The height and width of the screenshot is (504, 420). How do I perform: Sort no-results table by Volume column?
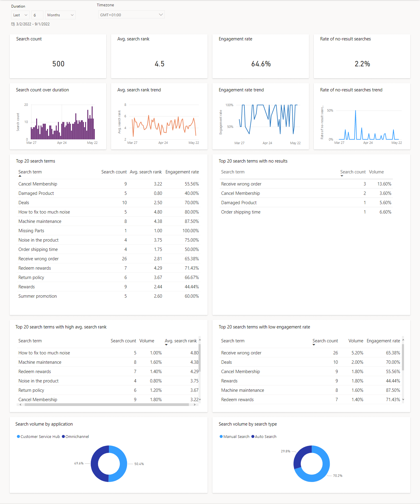click(x=377, y=172)
